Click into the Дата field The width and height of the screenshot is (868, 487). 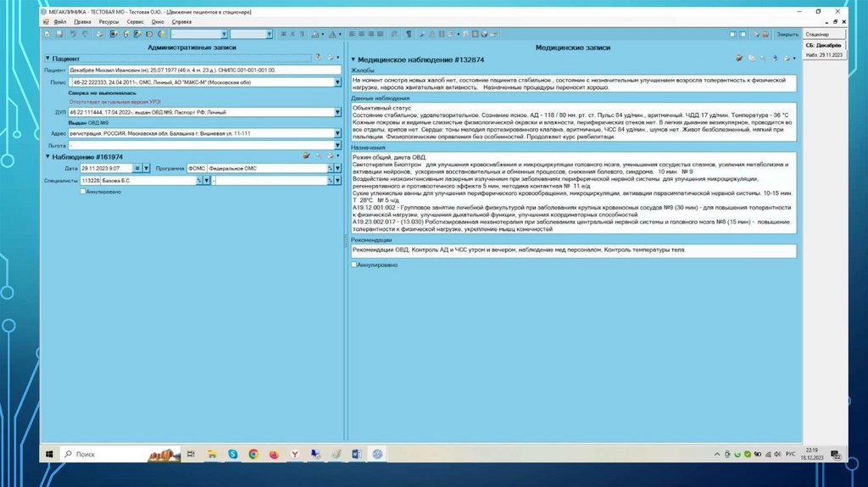100,168
